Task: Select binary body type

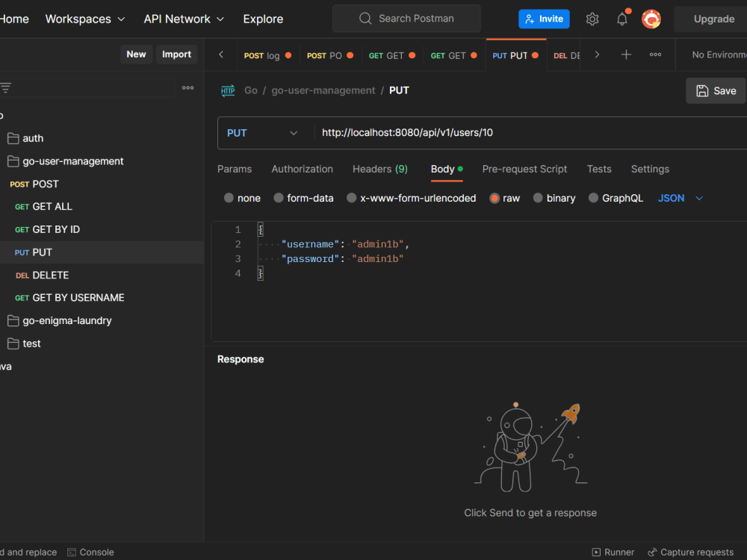Action: [538, 198]
